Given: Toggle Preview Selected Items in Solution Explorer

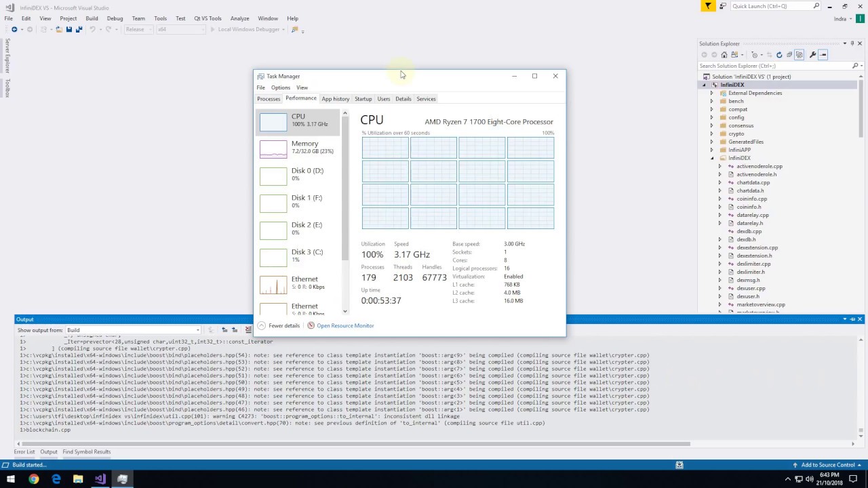Looking at the screenshot, I should click(823, 55).
